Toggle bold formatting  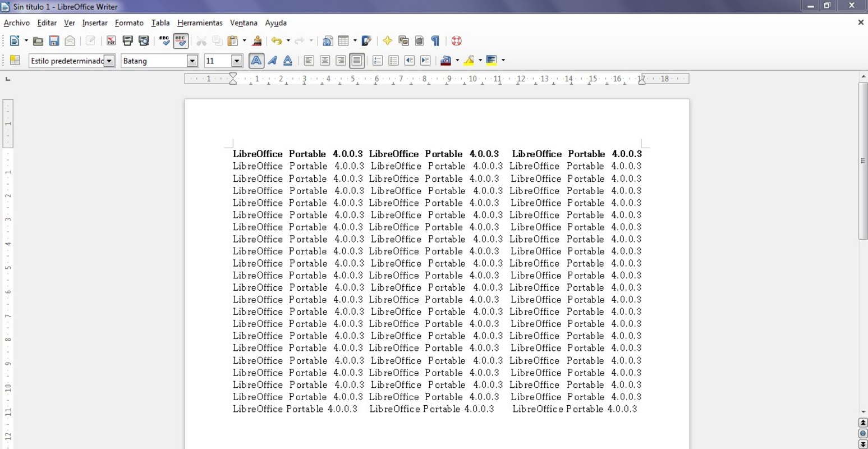(256, 61)
